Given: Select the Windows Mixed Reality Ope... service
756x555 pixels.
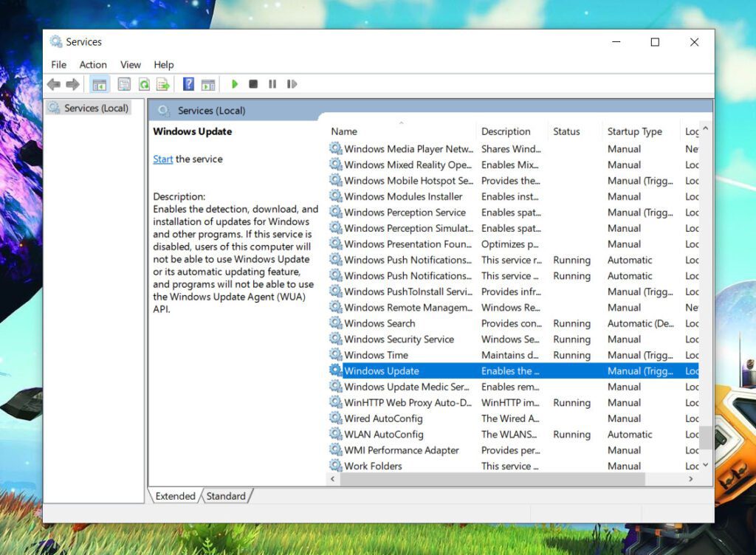Looking at the screenshot, I should [408, 165].
